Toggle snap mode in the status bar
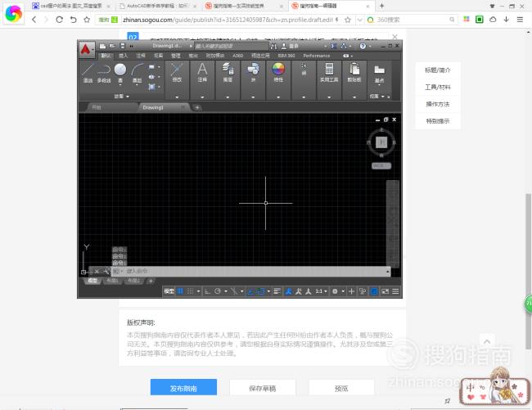The image size is (532, 410). [191, 291]
